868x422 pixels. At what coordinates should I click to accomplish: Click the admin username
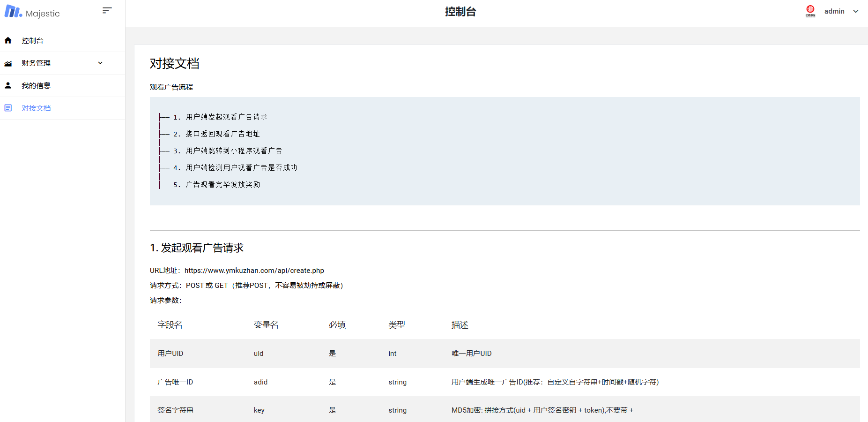834,11
